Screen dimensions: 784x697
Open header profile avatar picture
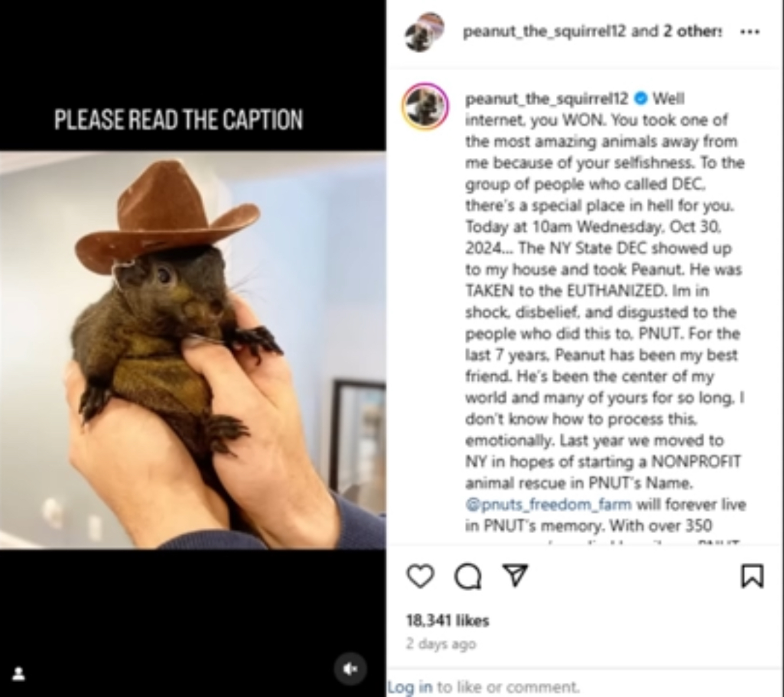(424, 32)
